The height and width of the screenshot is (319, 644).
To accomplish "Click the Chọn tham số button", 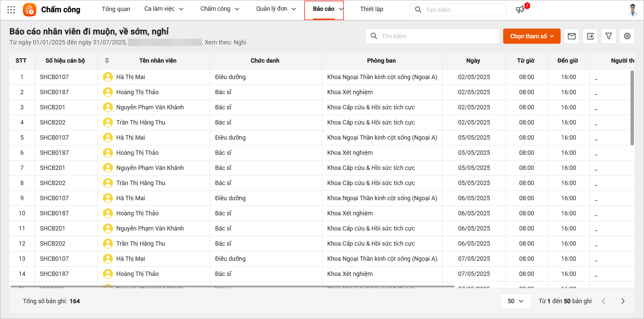I will [531, 36].
